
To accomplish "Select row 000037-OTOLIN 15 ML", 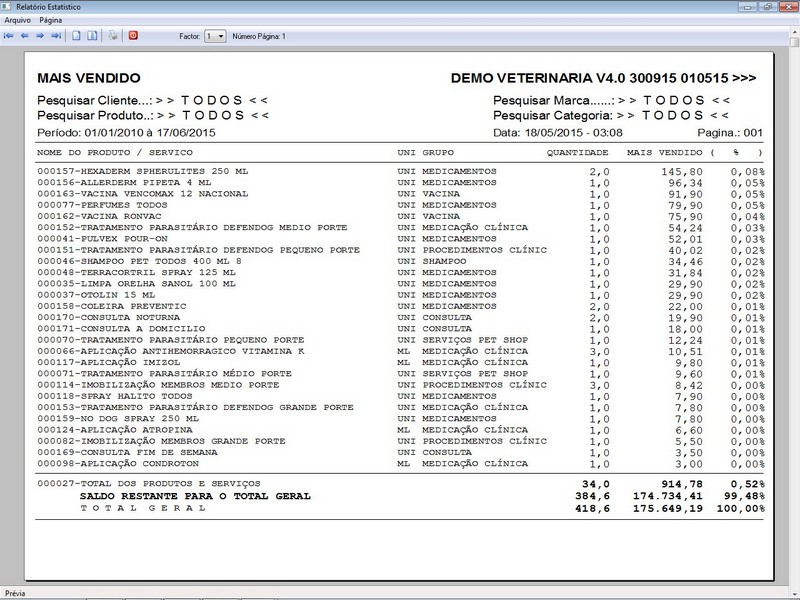I will pyautogui.click(x=401, y=295).
